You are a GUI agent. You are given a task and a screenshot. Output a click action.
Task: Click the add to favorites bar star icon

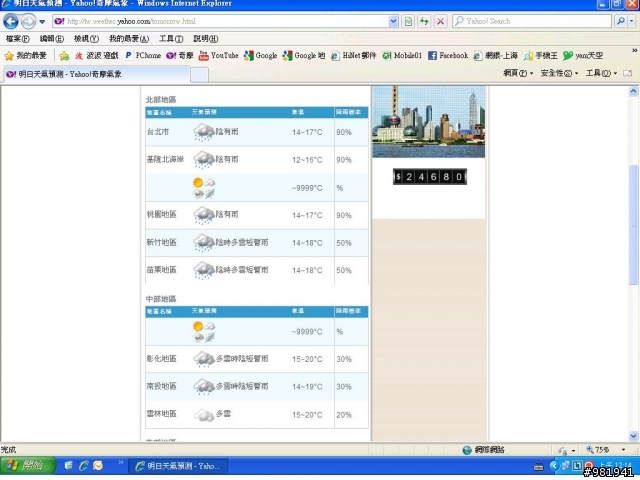(x=64, y=56)
